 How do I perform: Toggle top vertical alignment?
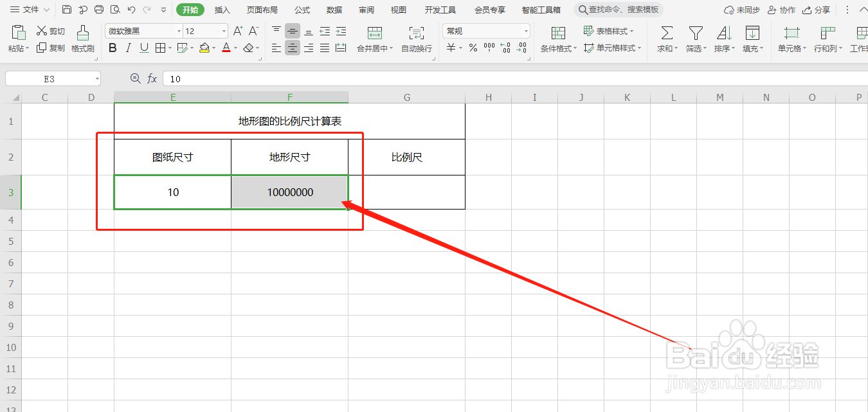pos(276,31)
